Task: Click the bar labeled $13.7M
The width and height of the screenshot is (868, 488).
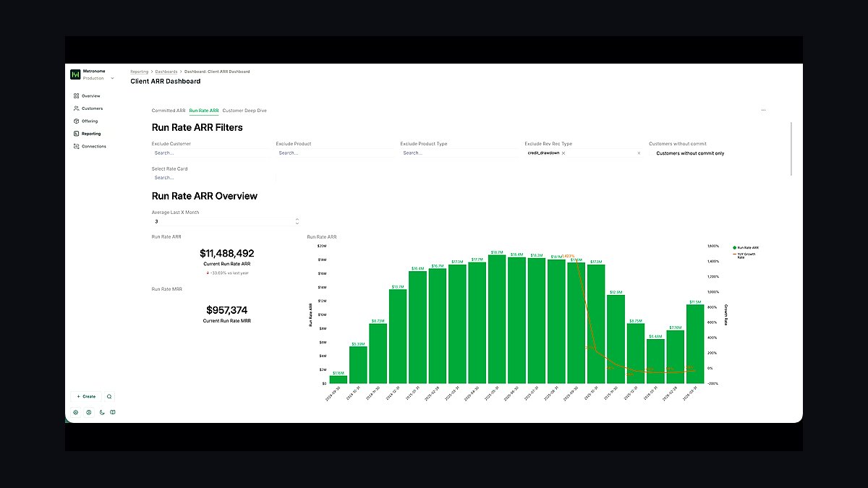Action: click(x=398, y=336)
